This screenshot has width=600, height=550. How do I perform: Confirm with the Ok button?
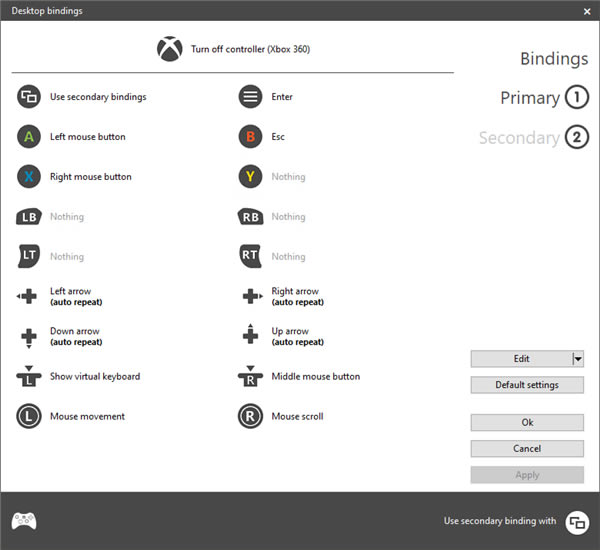click(527, 423)
